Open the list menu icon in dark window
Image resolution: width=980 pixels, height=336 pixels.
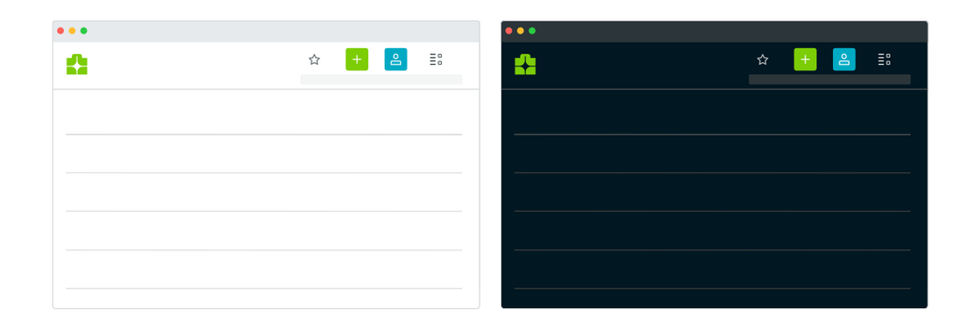tap(884, 59)
